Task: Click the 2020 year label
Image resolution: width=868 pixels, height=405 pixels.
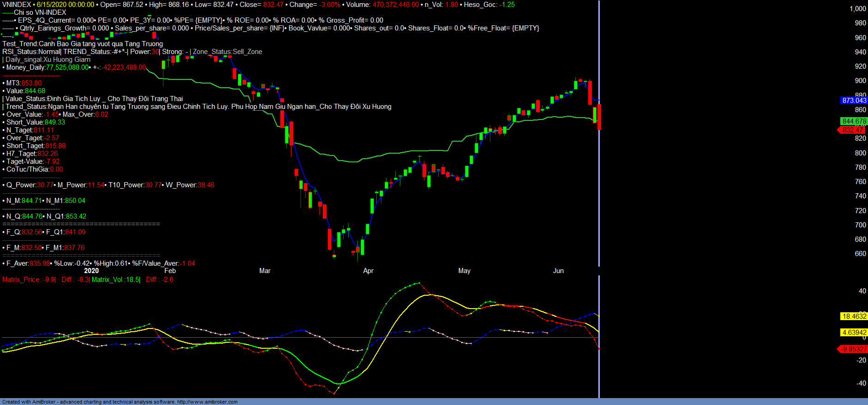Action: pyautogui.click(x=91, y=271)
